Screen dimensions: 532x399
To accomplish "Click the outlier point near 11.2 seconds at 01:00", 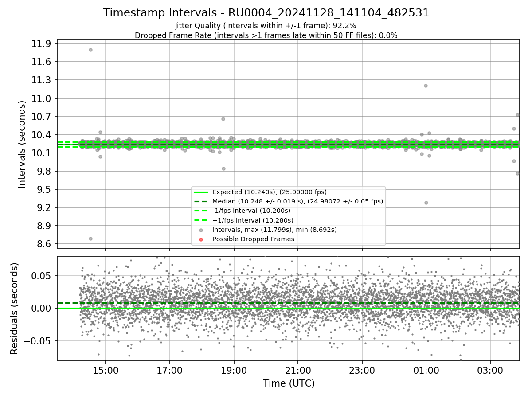I will point(426,86).
